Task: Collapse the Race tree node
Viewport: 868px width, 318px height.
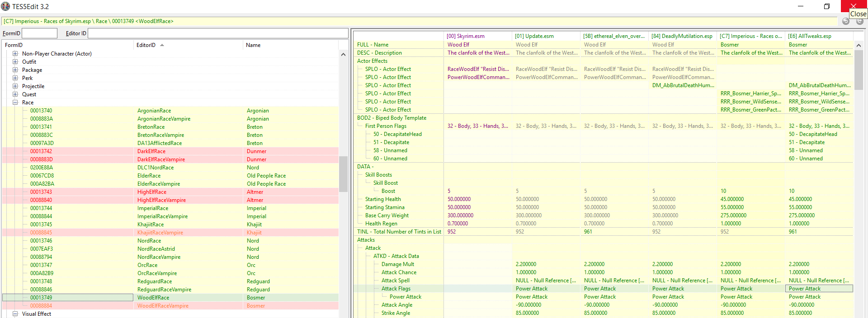Action: (x=15, y=103)
